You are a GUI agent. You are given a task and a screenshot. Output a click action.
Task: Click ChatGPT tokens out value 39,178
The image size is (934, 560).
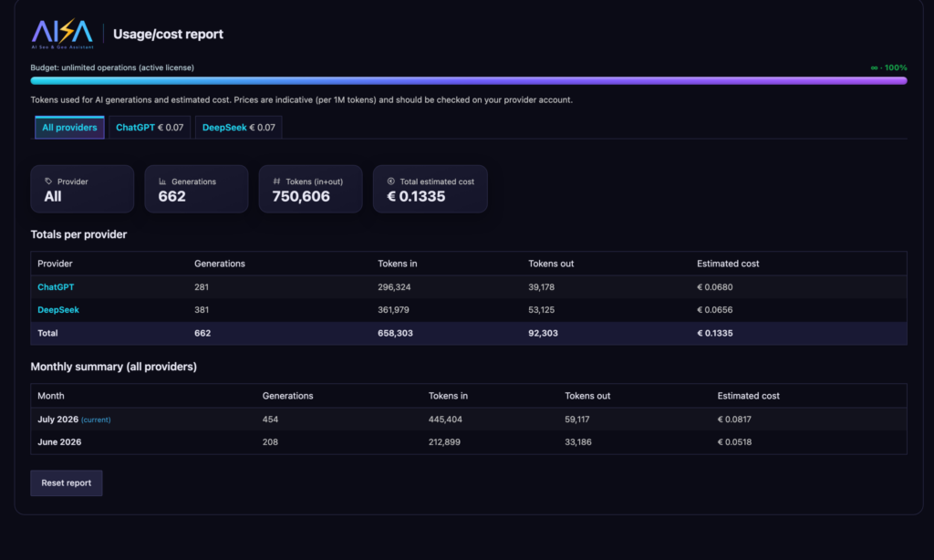542,287
